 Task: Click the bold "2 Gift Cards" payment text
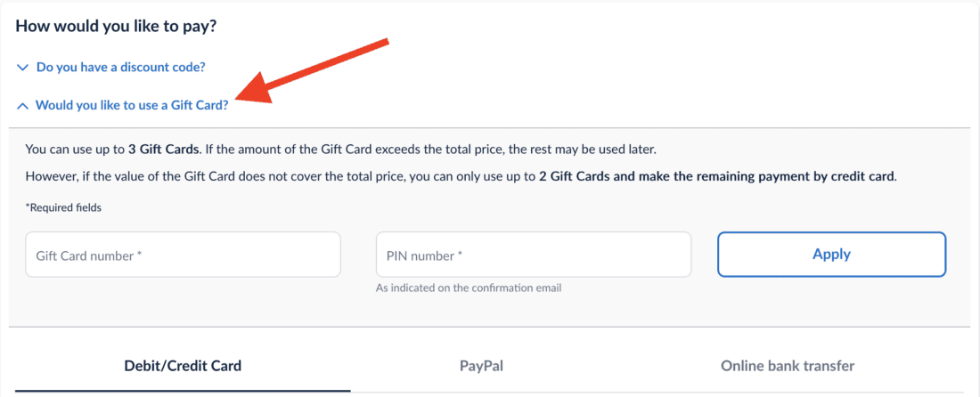point(575,176)
